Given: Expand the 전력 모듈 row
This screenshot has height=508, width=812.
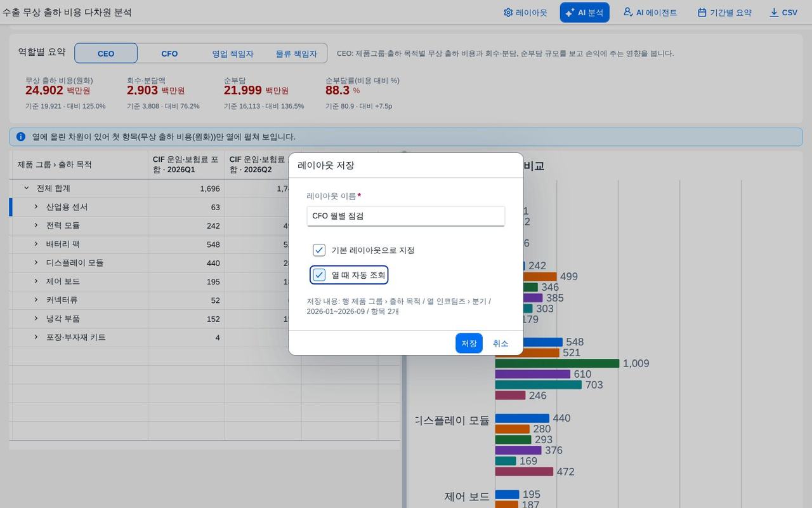Looking at the screenshot, I should pyautogui.click(x=36, y=225).
